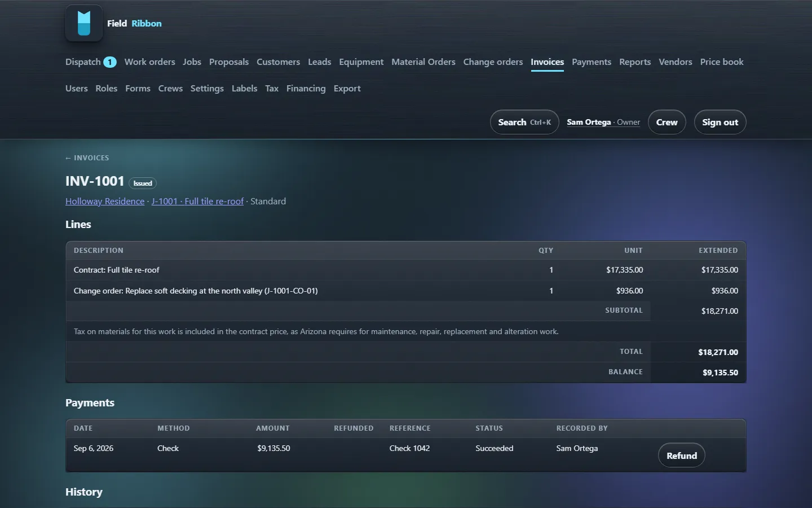The width and height of the screenshot is (812, 508).
Task: Open the Export page
Action: tap(347, 89)
